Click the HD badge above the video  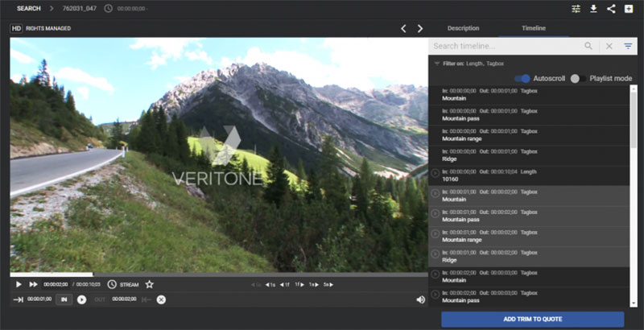pos(16,28)
